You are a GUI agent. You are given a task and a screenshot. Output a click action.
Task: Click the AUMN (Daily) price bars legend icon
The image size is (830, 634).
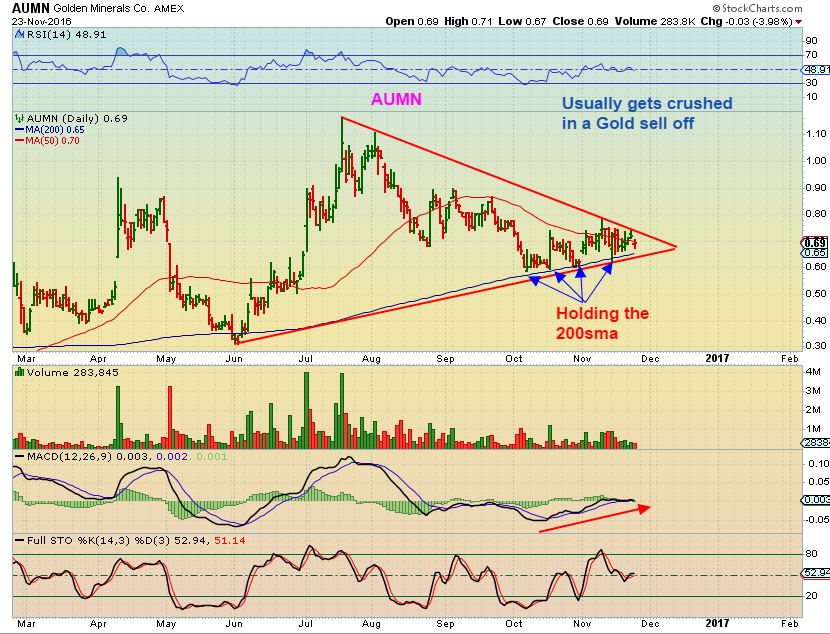coord(20,119)
